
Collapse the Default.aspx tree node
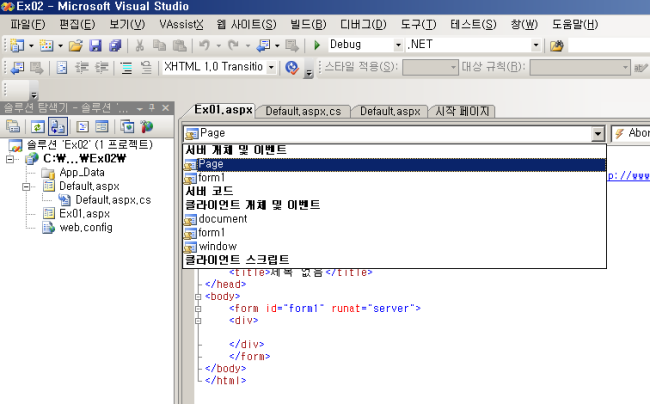(27, 186)
